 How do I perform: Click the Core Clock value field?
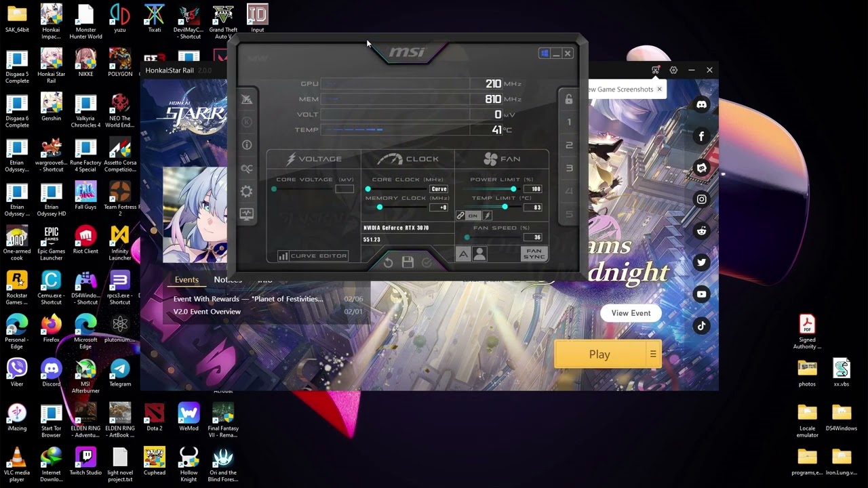439,189
